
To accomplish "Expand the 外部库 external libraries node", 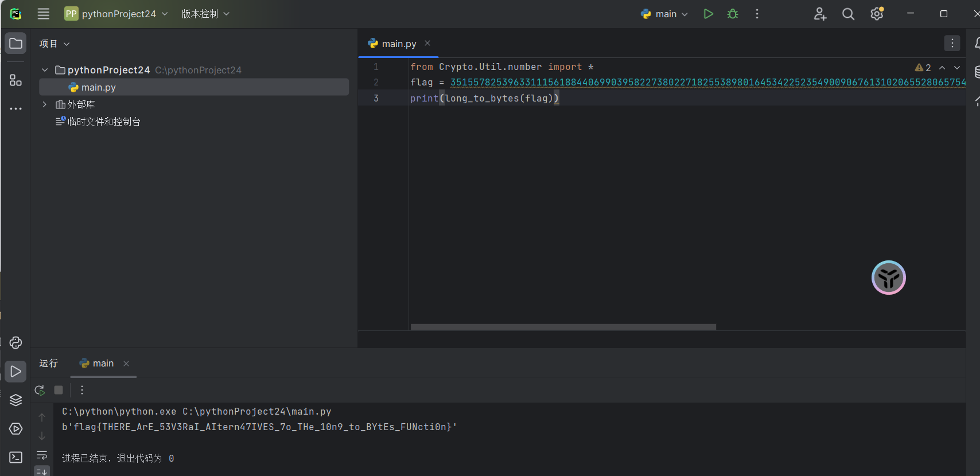I will click(x=45, y=104).
